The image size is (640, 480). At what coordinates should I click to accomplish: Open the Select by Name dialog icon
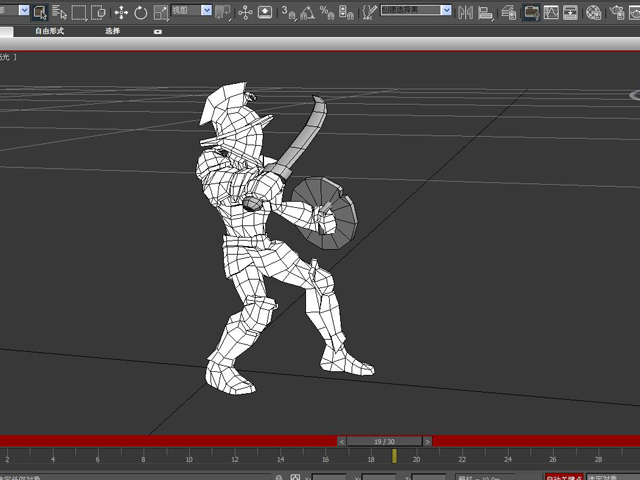click(60, 12)
